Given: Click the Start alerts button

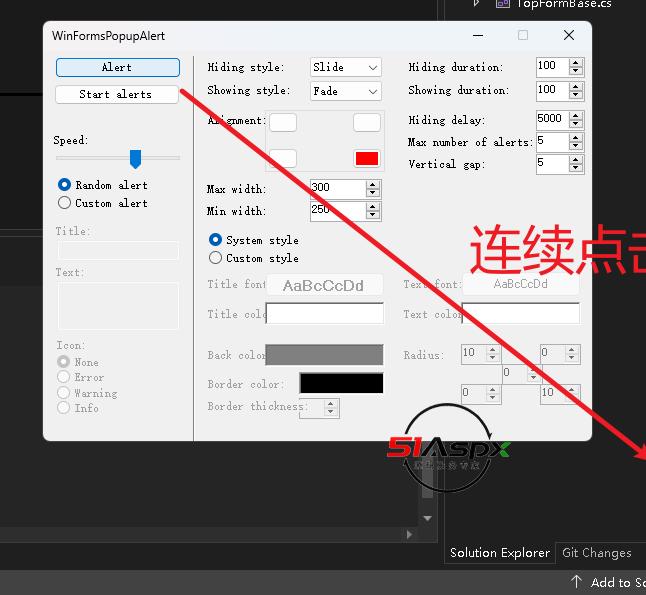Looking at the screenshot, I should coord(117,94).
